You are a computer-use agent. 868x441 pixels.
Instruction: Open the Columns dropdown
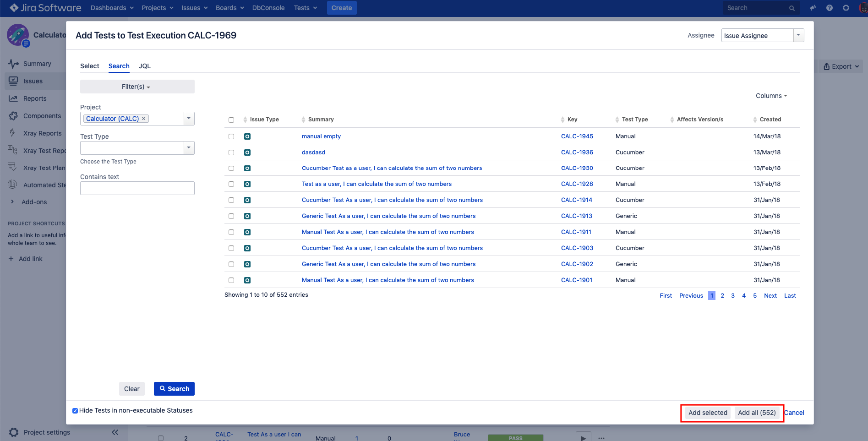tap(771, 96)
